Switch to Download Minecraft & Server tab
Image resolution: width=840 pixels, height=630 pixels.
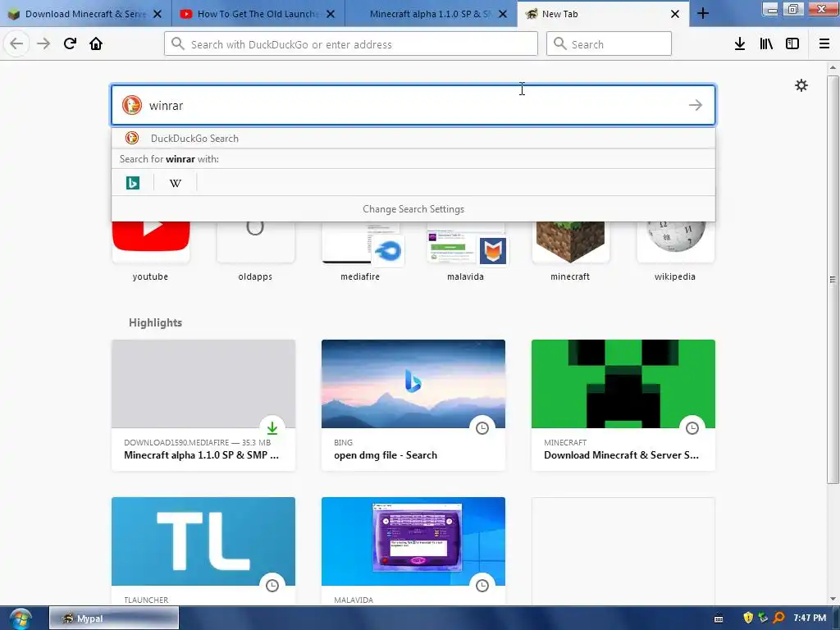(x=85, y=14)
